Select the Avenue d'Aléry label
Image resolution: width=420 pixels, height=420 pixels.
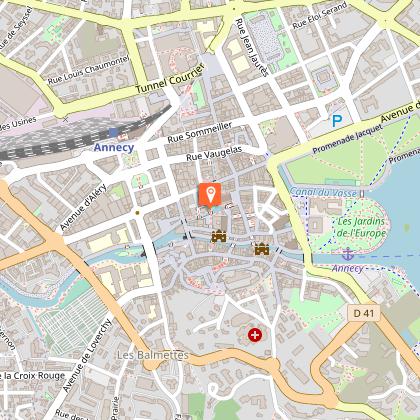point(83,207)
